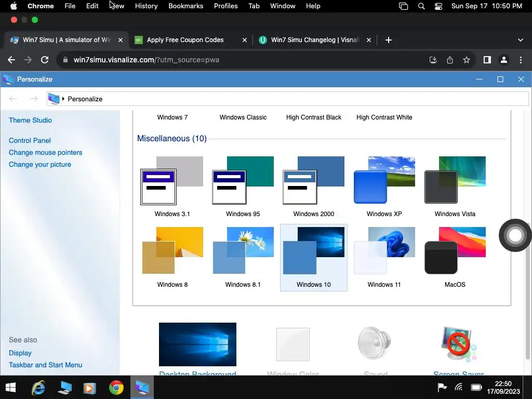Apply the Windows 8 theme icon
Screen dimensions: 532x399
point(172,250)
